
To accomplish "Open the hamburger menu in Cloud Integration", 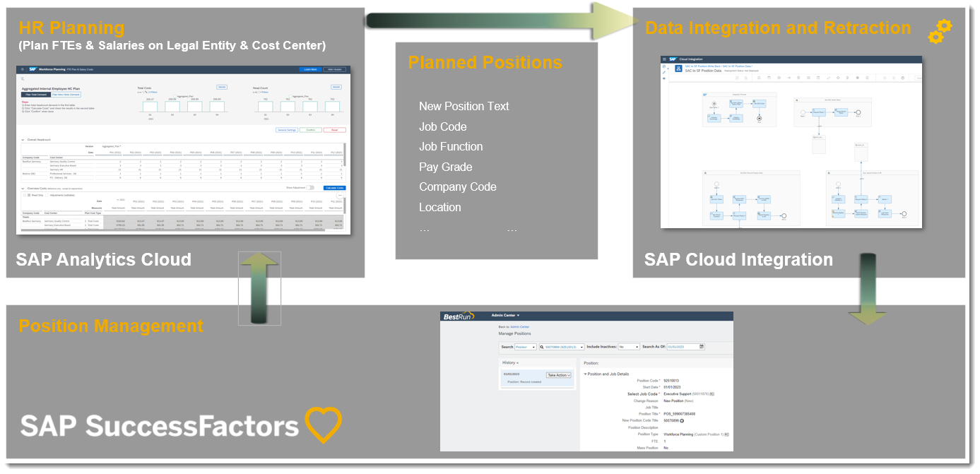I will [664, 59].
